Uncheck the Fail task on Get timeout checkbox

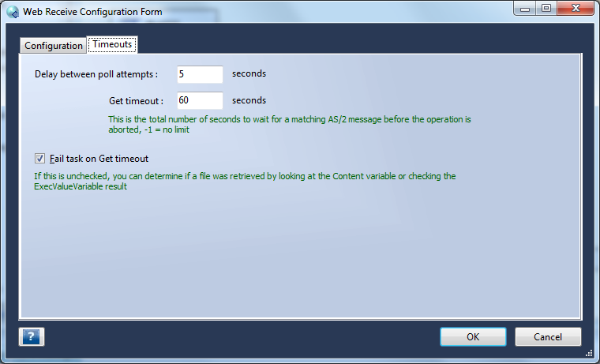(39, 159)
